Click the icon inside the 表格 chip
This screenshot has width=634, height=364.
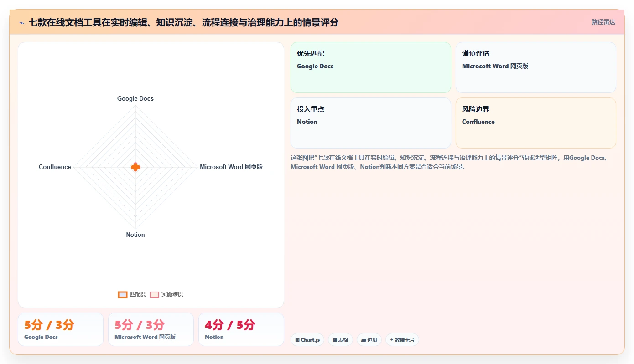[335, 340]
